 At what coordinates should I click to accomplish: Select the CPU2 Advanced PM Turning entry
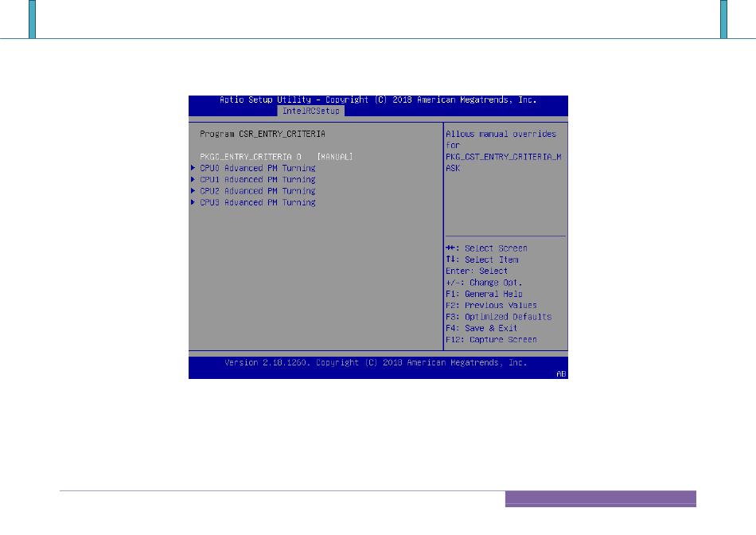[257, 191]
